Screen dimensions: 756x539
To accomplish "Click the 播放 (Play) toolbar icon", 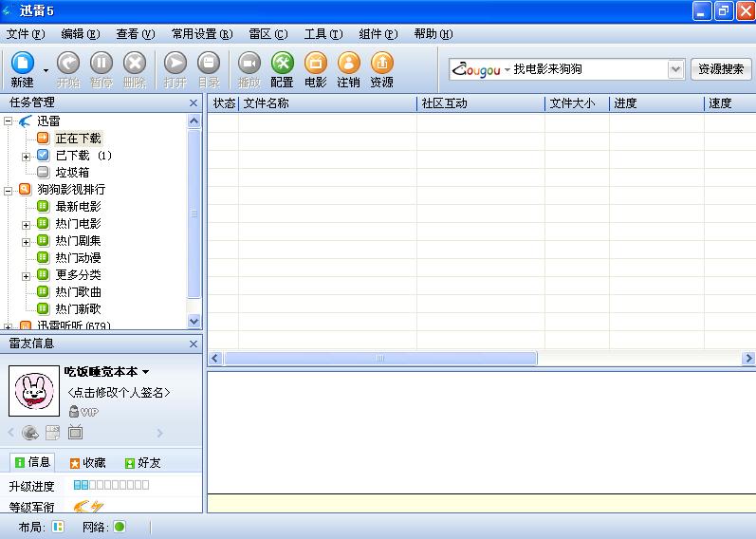I will 249,69.
